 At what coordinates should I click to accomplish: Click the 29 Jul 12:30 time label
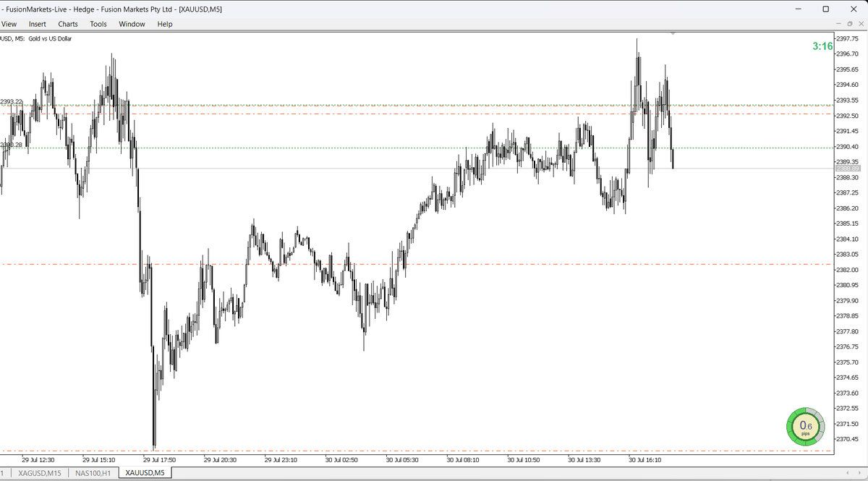coord(38,459)
